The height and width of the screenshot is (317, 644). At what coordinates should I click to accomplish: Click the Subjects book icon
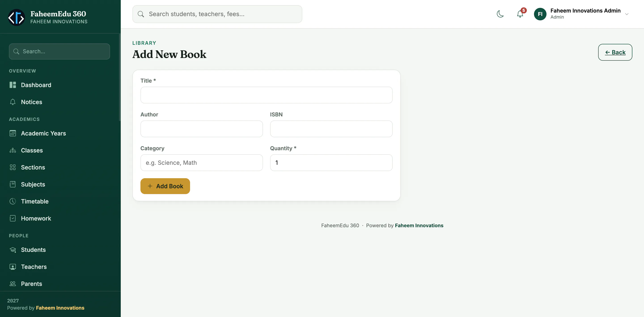[13, 184]
